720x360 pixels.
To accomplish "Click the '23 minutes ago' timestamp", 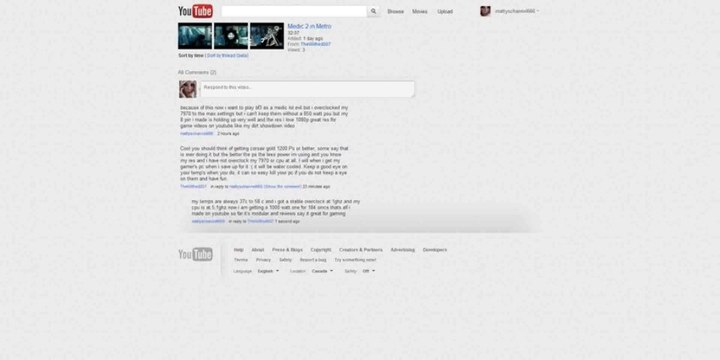I will [316, 187].
